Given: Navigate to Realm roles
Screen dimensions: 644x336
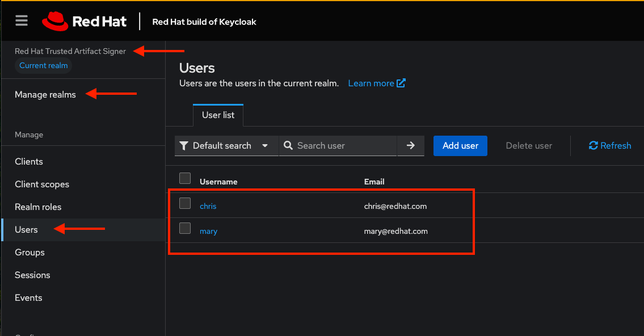Looking at the screenshot, I should [38, 207].
